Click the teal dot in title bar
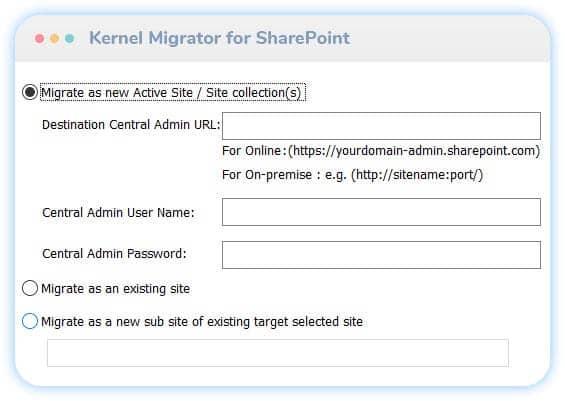Screen dimensions: 565x401 [x=70, y=38]
